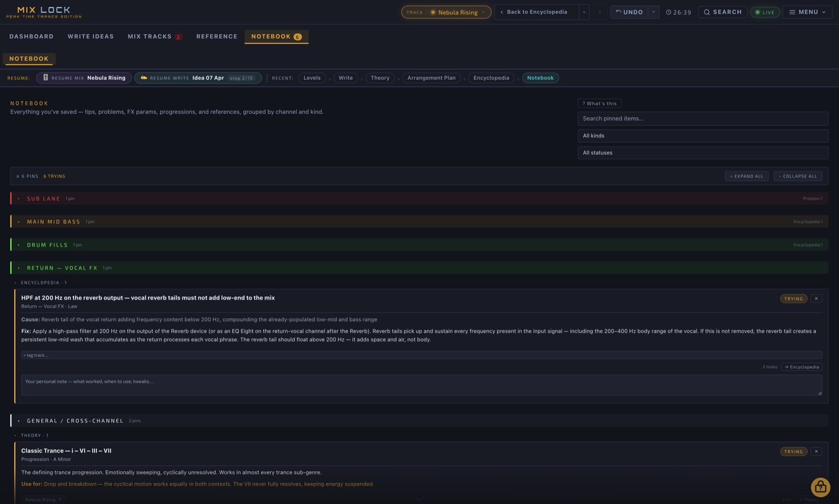
Task: Click the Classic Trance pin title
Action: click(x=66, y=451)
